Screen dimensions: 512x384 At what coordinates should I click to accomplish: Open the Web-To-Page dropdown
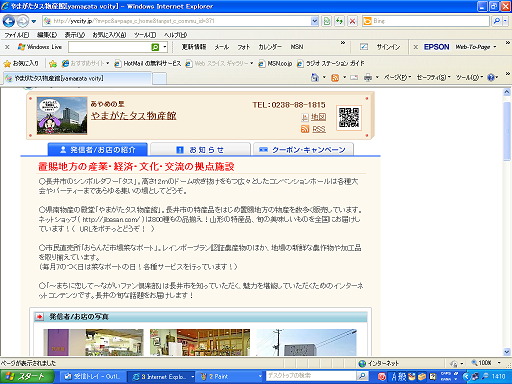point(476,47)
